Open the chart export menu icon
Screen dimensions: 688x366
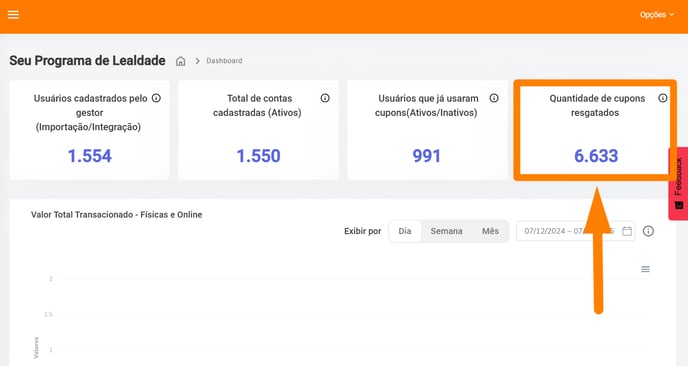pos(645,269)
